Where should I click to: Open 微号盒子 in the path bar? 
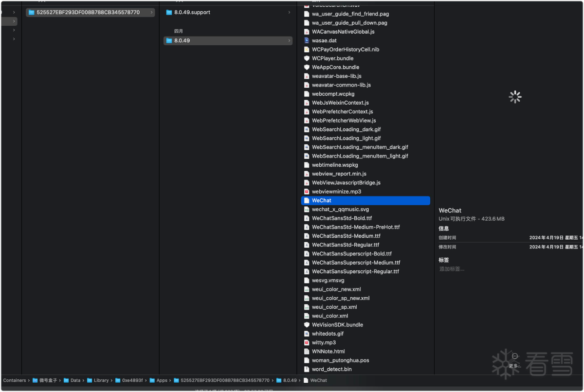coord(44,380)
